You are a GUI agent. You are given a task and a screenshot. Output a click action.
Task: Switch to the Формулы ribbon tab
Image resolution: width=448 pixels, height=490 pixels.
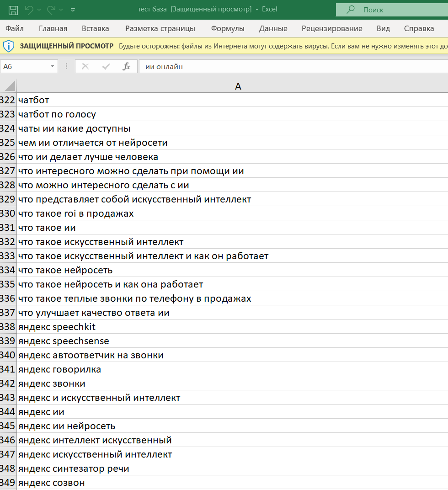pyautogui.click(x=228, y=28)
